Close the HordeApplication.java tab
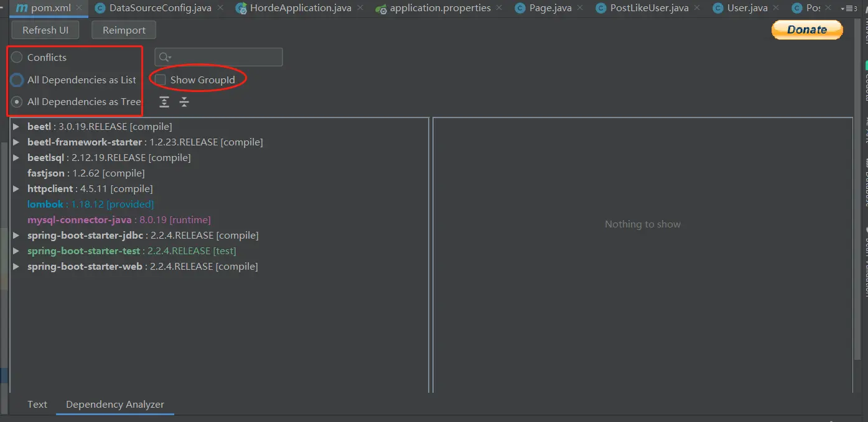868x422 pixels. [x=360, y=8]
